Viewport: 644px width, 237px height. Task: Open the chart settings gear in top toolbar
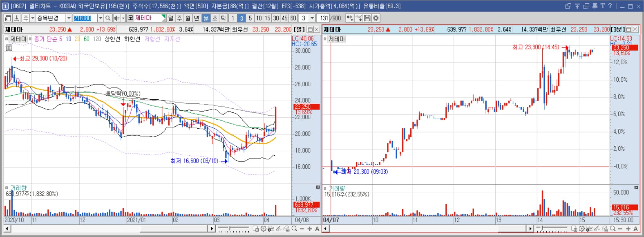[376, 18]
